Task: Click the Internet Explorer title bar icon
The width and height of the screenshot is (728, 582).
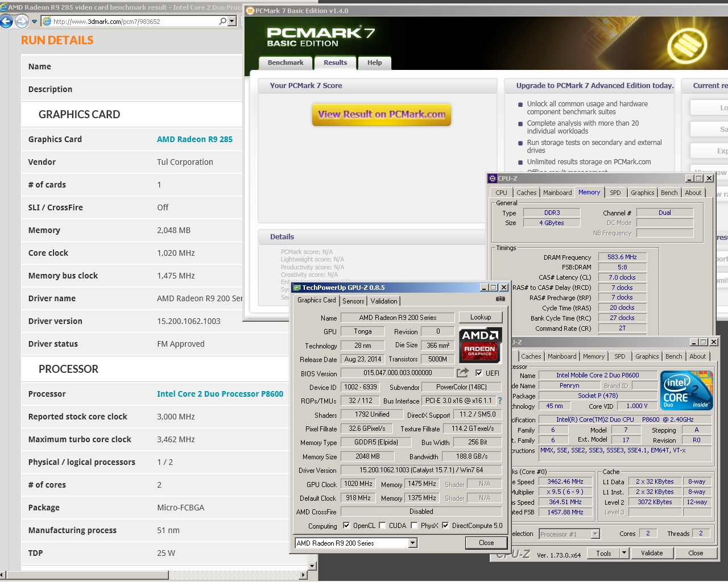Action: coord(3,7)
